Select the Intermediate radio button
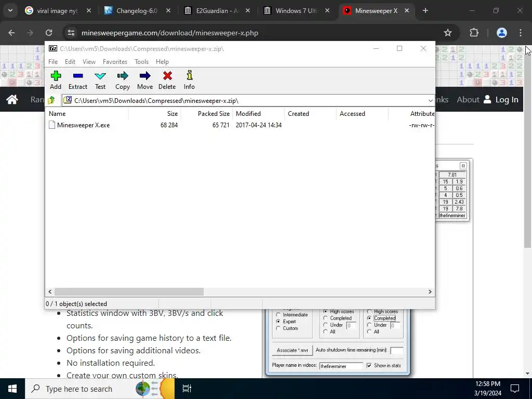 tap(278, 314)
